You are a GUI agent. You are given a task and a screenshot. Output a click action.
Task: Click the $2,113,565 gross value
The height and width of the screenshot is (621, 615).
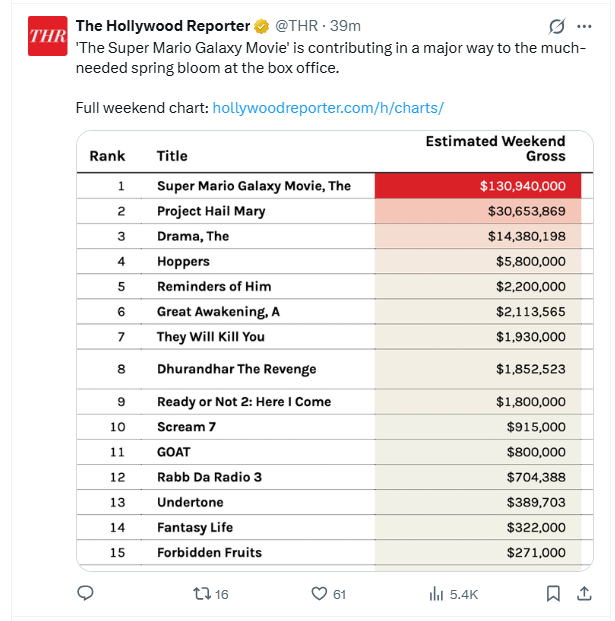[x=531, y=312]
